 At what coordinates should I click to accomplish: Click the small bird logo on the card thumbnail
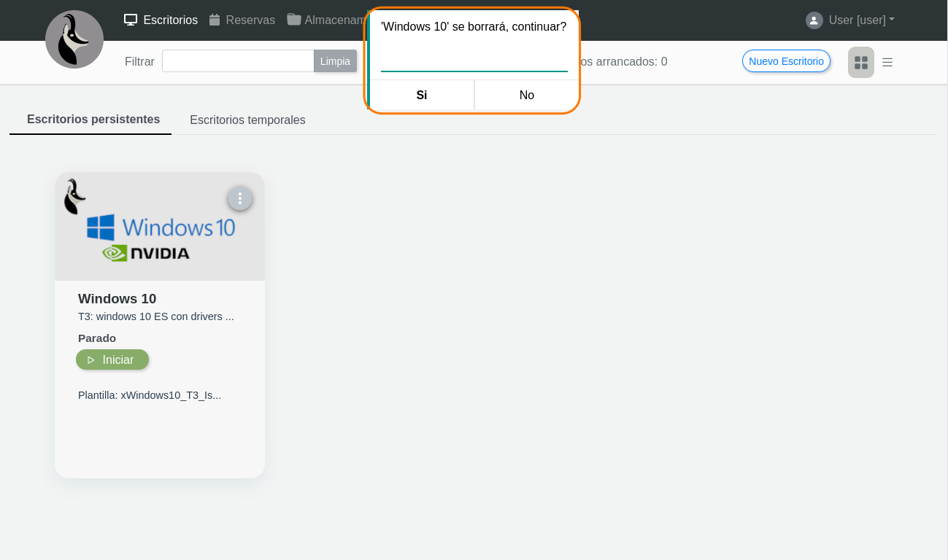[74, 197]
